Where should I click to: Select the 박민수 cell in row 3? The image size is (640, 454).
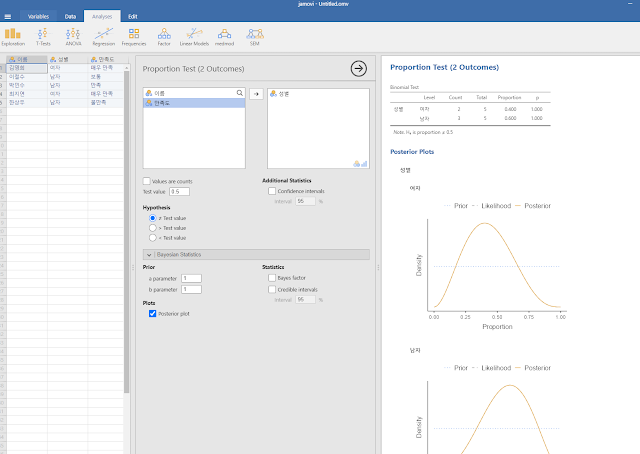(x=27, y=85)
